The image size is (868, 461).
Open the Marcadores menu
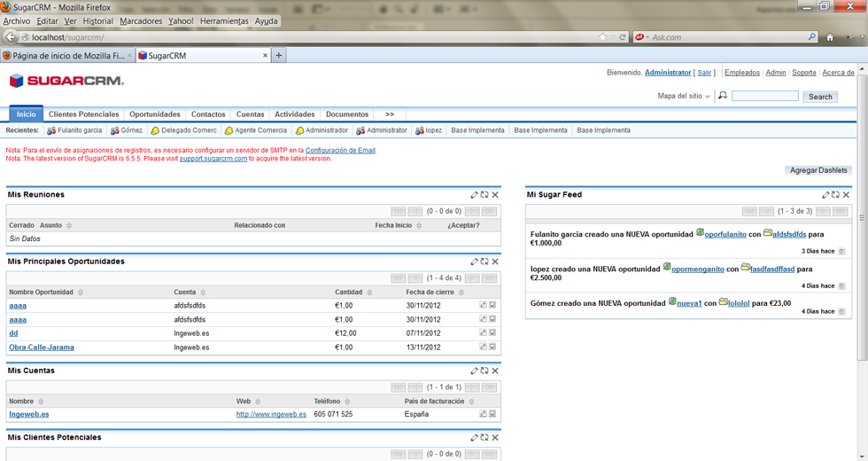141,21
